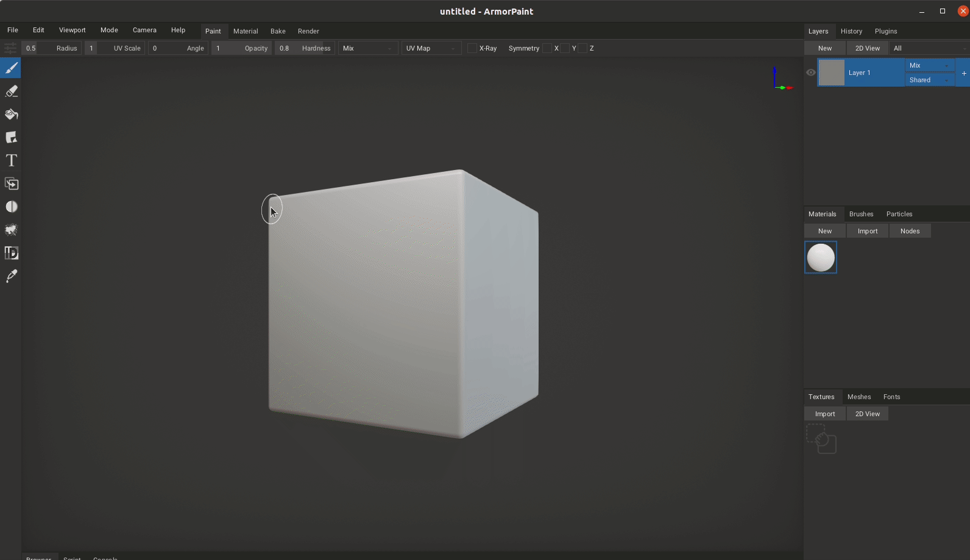970x560 pixels.
Task: Pick the Particle tool
Action: point(11,230)
